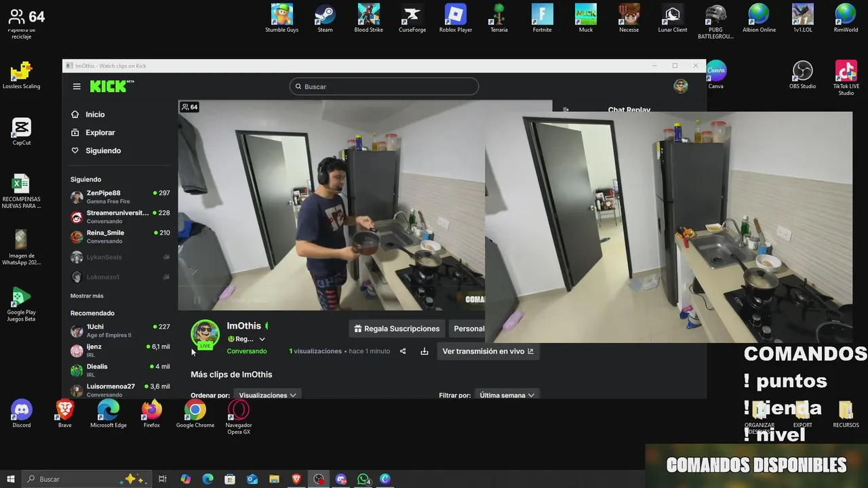Launch 1v1.LOL desktop shortcut
The image size is (868, 488).
803,18
